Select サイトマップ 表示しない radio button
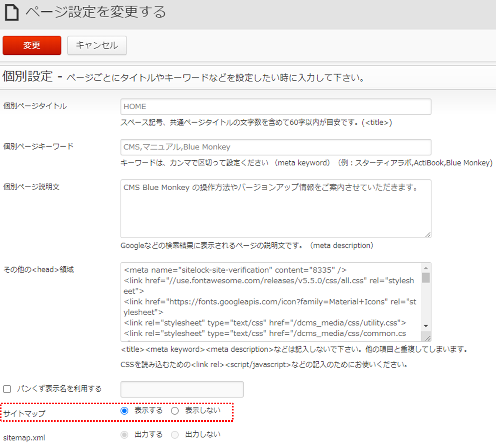 coord(175,411)
